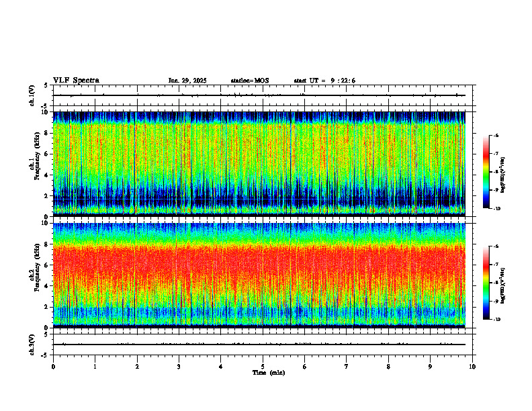Click the "Time (min)" axis label
Screen dimensions: 532x411
coord(269,373)
